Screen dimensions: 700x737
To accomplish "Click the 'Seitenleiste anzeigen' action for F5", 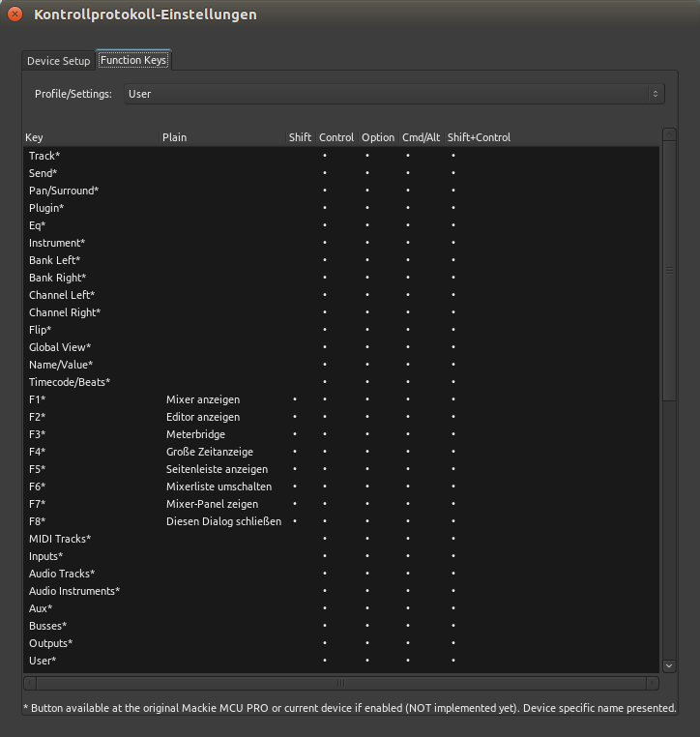I will (x=217, y=469).
